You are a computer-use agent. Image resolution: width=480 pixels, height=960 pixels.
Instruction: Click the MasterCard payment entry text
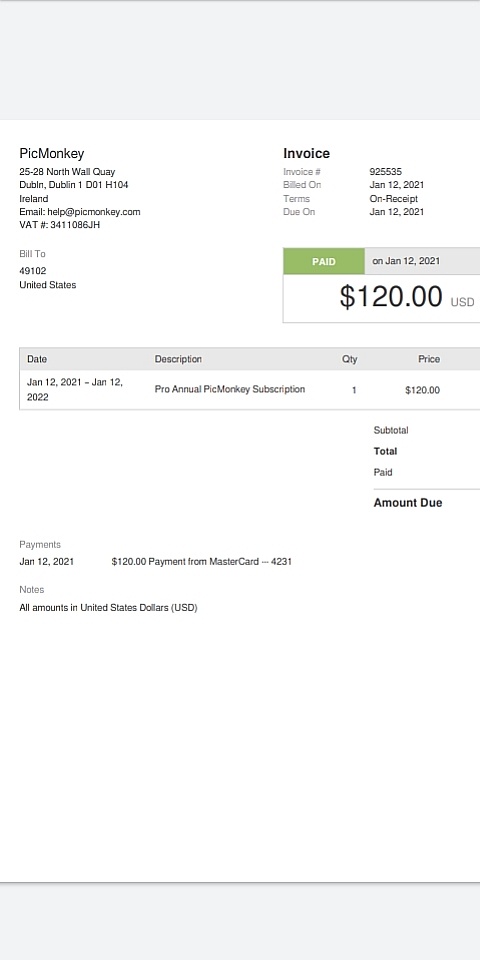pos(201,561)
